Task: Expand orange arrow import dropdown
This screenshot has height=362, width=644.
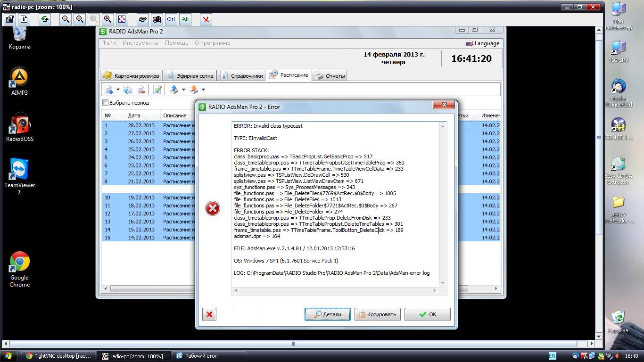Action: [203, 90]
